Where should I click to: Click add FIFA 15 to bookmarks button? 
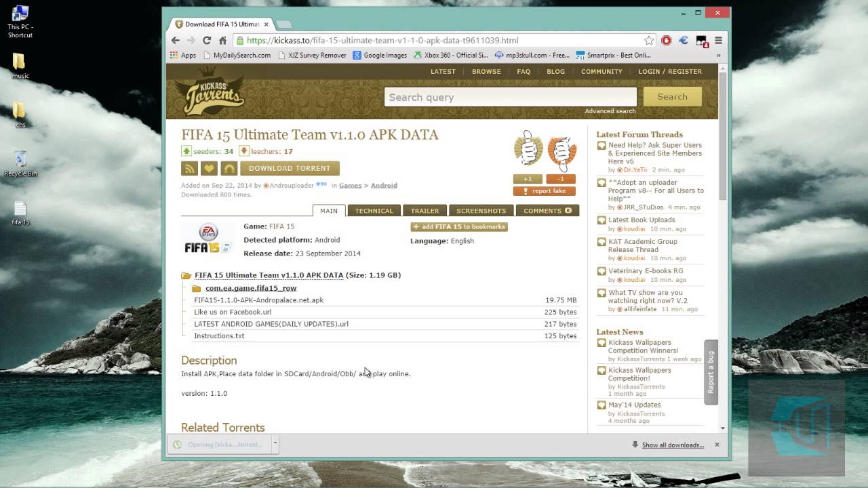tap(459, 226)
